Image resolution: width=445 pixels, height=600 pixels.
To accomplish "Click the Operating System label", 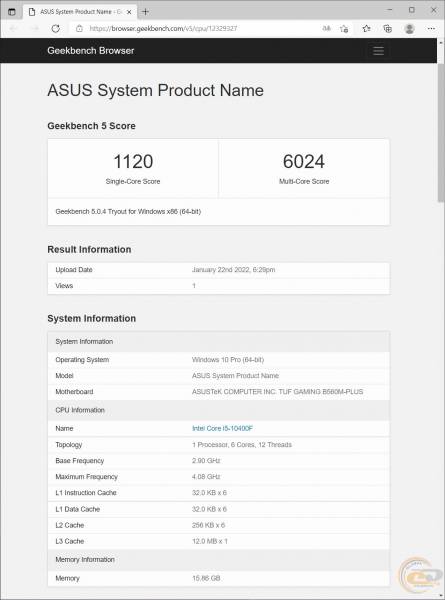I will [x=82, y=360].
